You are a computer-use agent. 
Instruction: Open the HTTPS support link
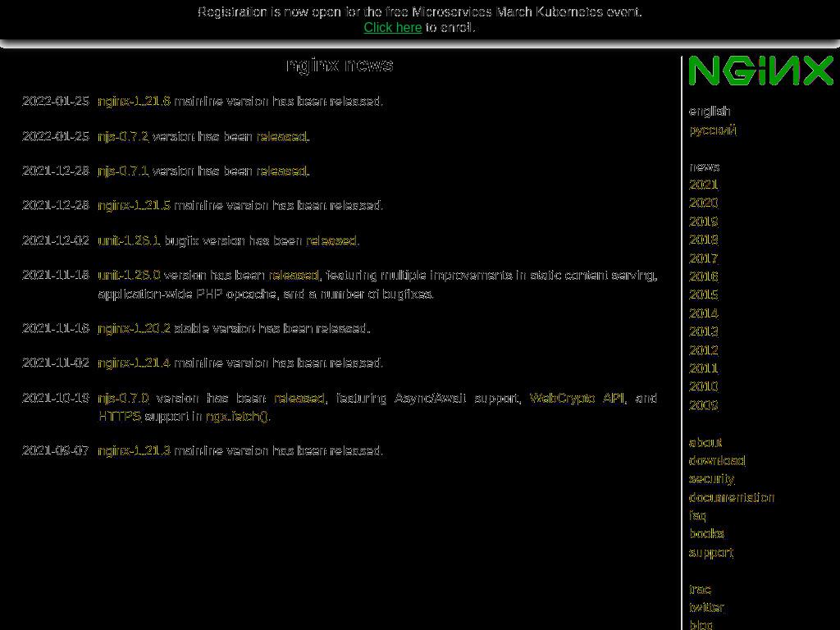[x=120, y=416]
